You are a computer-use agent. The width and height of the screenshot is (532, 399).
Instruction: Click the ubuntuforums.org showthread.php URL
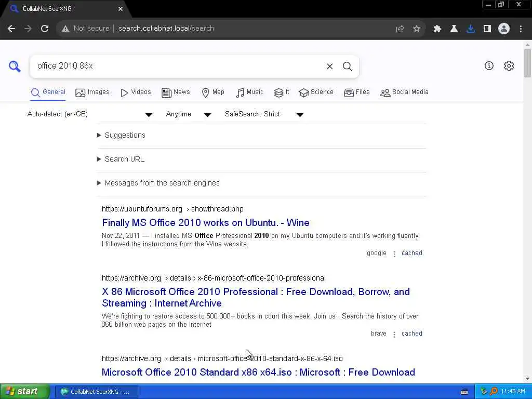pyautogui.click(x=172, y=209)
